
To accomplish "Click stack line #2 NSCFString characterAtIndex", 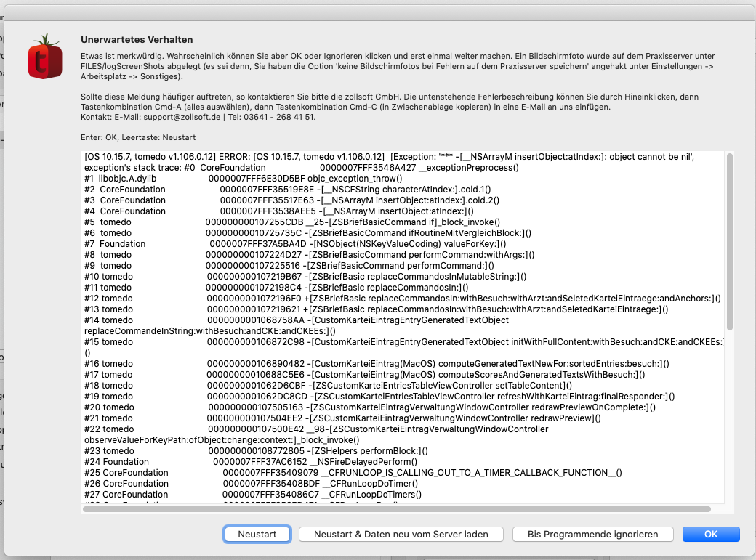I will point(288,190).
